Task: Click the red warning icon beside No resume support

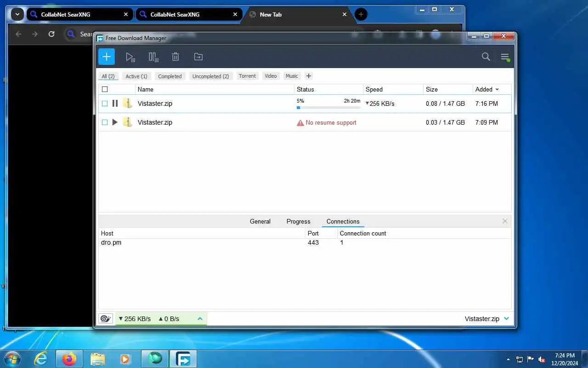Action: (x=300, y=123)
